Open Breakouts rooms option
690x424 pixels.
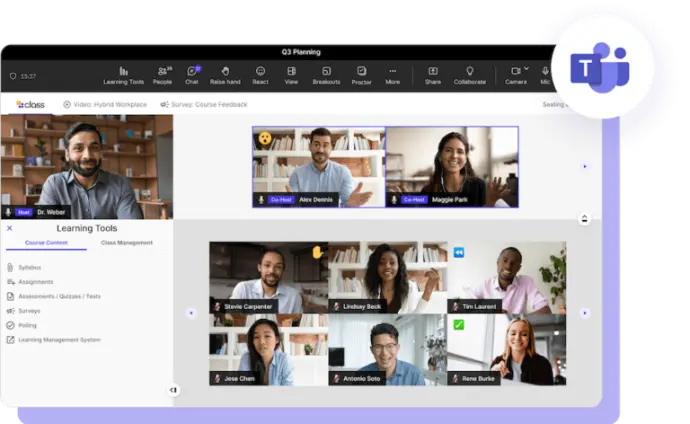coord(326,74)
